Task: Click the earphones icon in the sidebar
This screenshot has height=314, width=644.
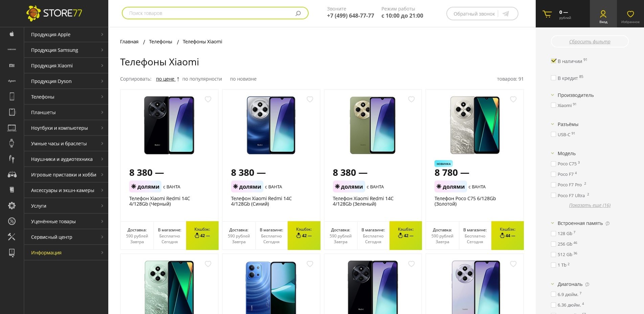Action: pyautogui.click(x=12, y=159)
